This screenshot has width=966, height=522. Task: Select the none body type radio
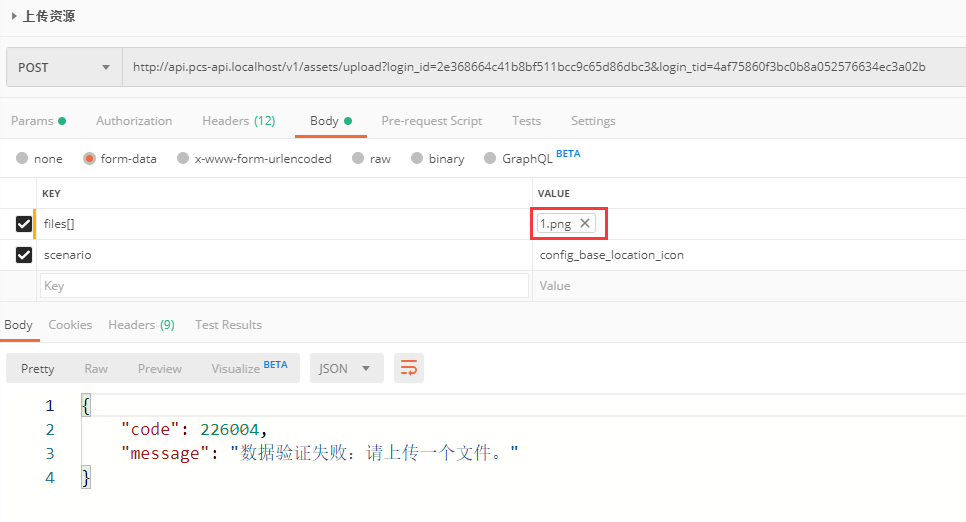pyautogui.click(x=22, y=158)
